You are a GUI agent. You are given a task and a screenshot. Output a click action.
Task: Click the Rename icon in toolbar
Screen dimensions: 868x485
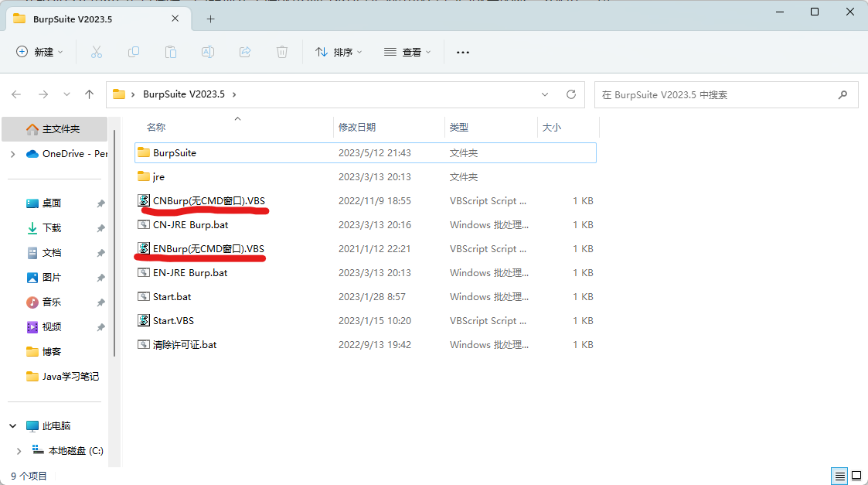pyautogui.click(x=208, y=52)
